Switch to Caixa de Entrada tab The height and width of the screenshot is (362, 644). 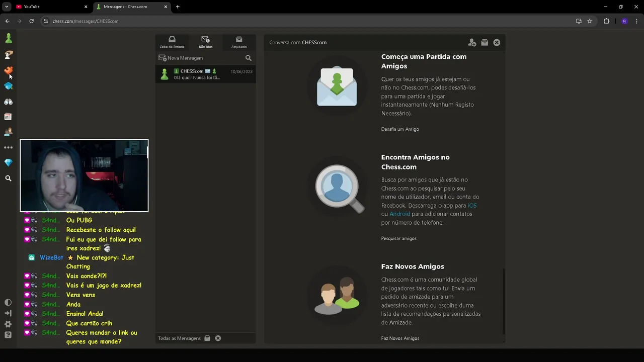pos(172,42)
